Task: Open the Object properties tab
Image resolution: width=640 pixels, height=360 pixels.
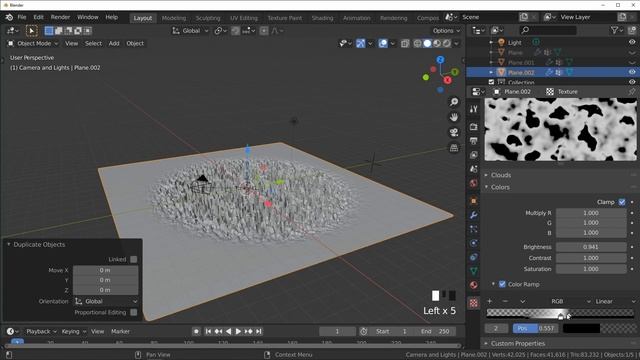Action: 473,201
